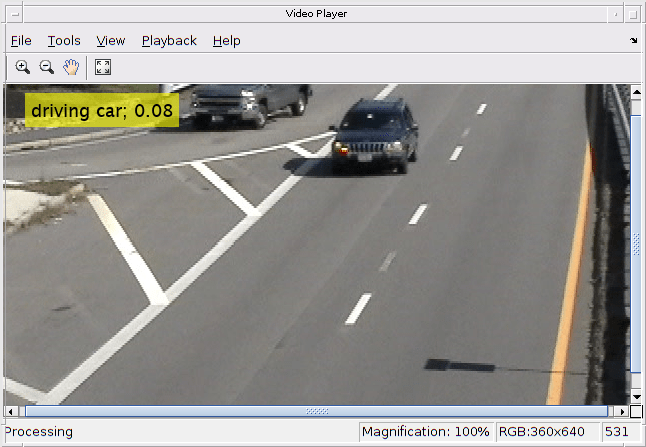Click the 'driving car; 0.08' label

click(x=102, y=110)
